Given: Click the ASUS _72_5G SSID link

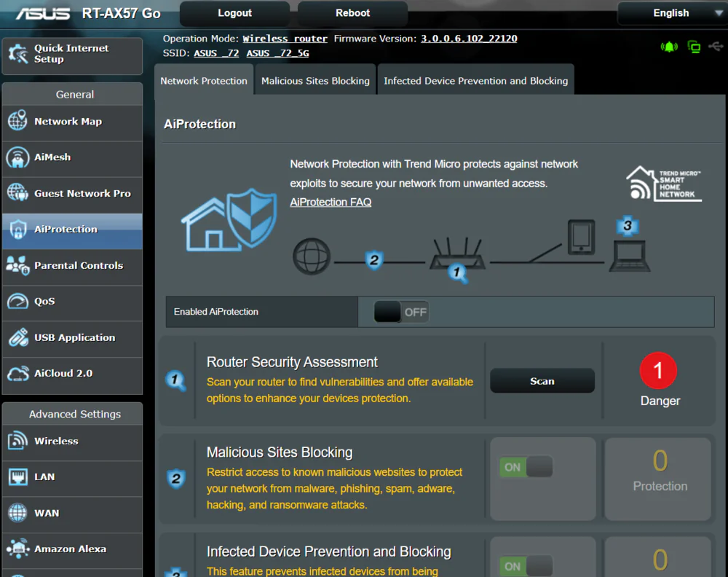Looking at the screenshot, I should [x=277, y=53].
